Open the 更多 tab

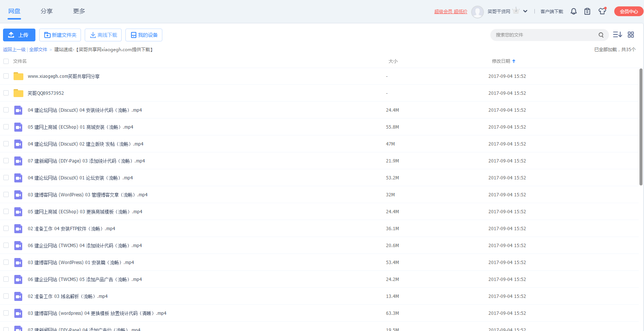pyautogui.click(x=79, y=11)
